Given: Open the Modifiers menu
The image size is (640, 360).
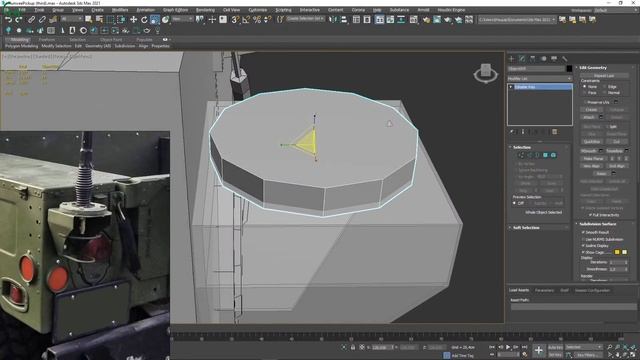Looking at the screenshot, I should 120,10.
